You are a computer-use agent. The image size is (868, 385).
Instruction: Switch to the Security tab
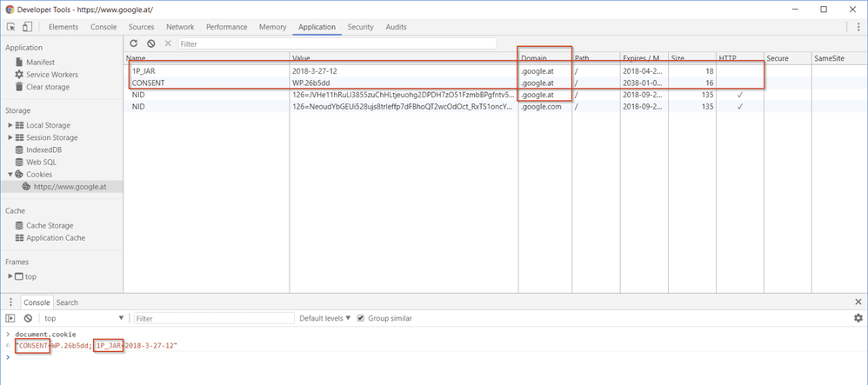click(x=360, y=27)
